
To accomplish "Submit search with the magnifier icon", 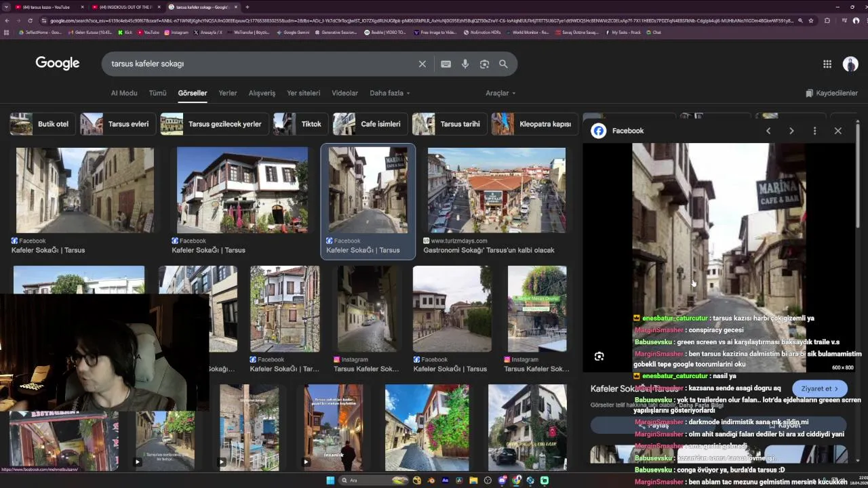I will [x=503, y=64].
